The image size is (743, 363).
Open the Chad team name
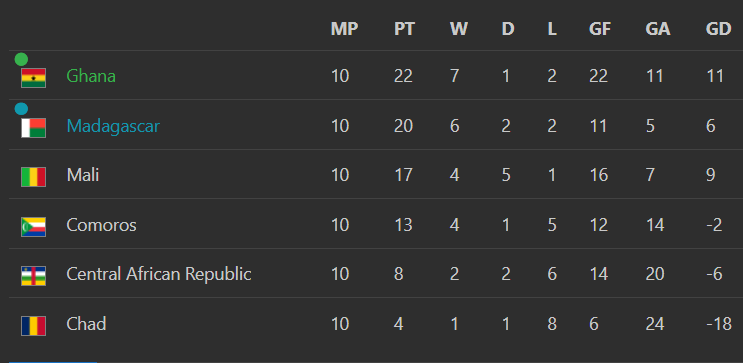[86, 324]
